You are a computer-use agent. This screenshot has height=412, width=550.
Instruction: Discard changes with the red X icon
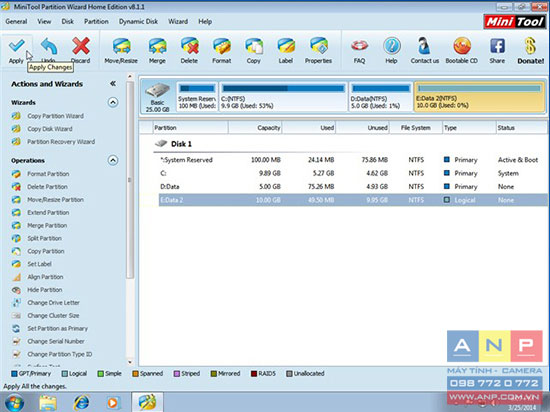[x=81, y=46]
